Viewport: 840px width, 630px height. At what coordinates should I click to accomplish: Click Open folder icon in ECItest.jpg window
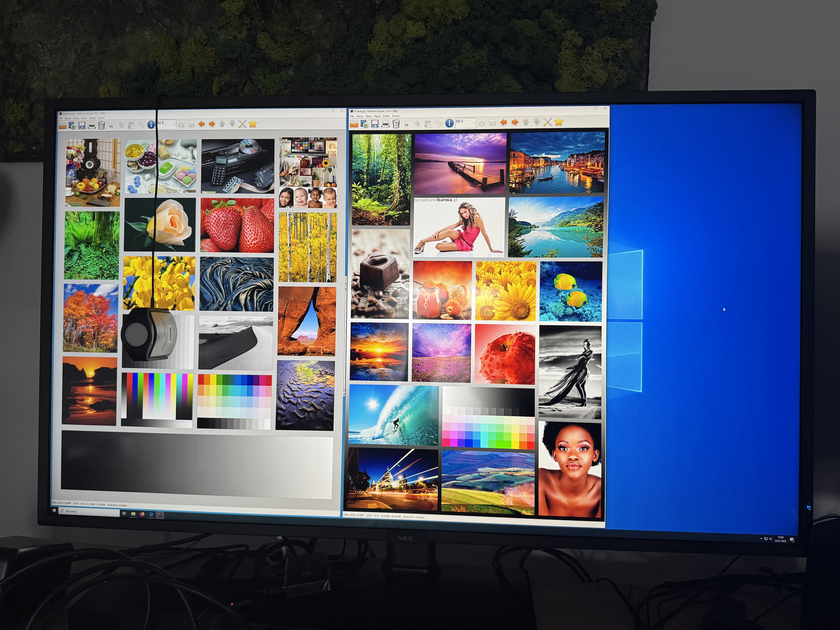tap(354, 124)
